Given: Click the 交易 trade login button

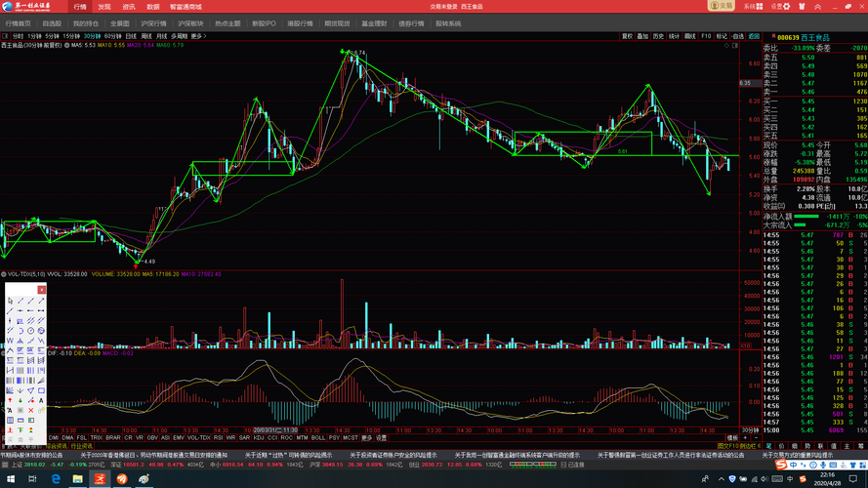Looking at the screenshot, I should [x=722, y=6].
